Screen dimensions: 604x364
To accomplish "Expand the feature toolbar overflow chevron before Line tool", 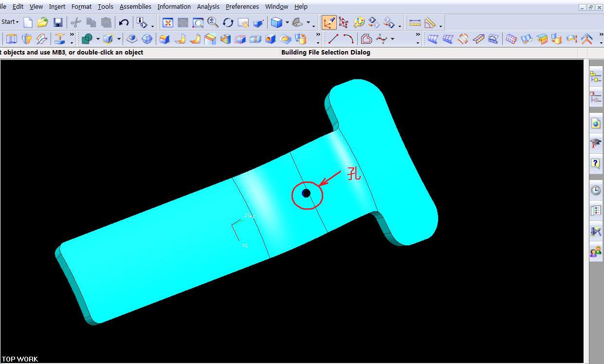I will tap(318, 35).
